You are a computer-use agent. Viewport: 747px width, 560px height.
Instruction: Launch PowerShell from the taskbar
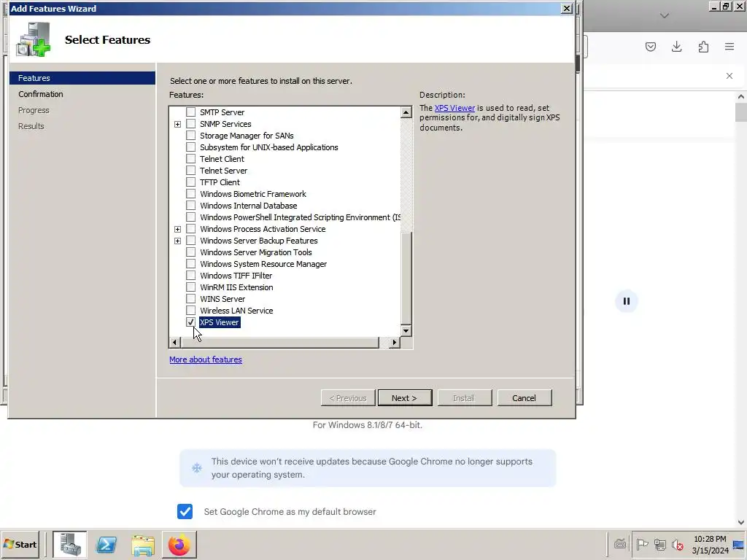click(x=107, y=544)
